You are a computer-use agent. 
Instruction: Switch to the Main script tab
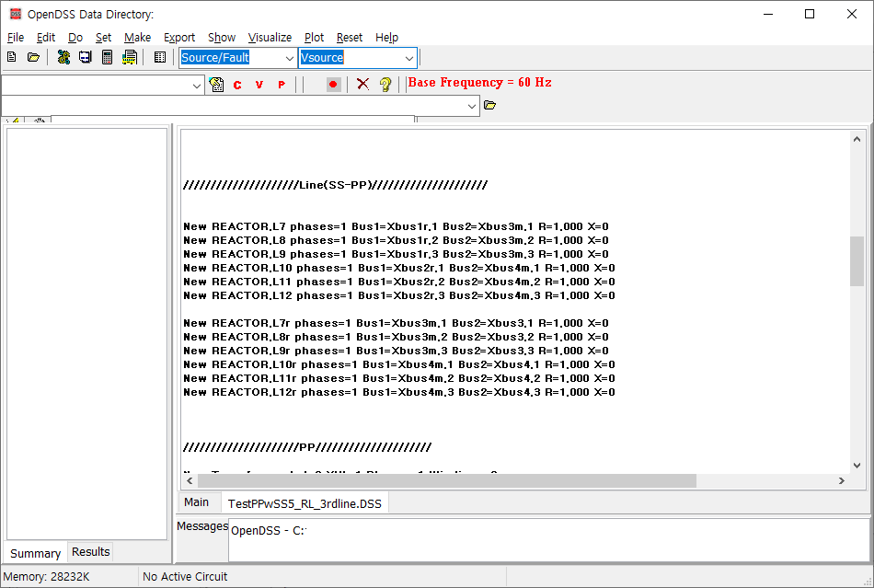tap(196, 502)
